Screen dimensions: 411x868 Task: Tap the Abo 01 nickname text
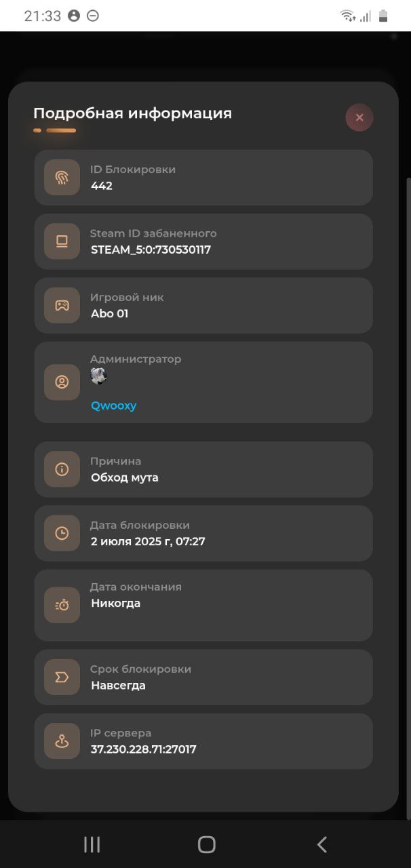110,313
